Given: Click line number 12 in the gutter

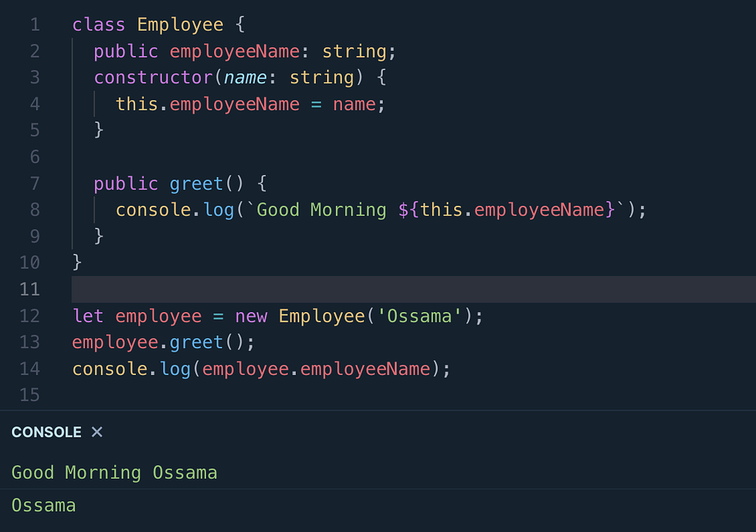Looking at the screenshot, I should 30,316.
